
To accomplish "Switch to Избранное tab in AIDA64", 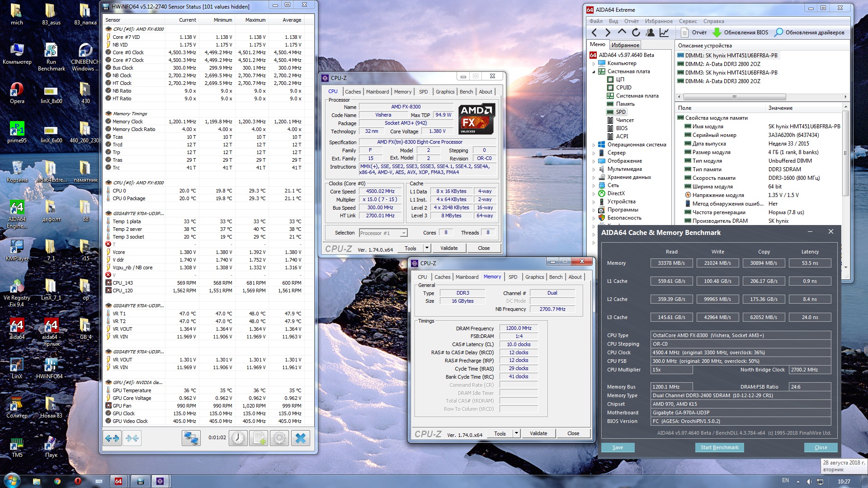I will point(625,45).
